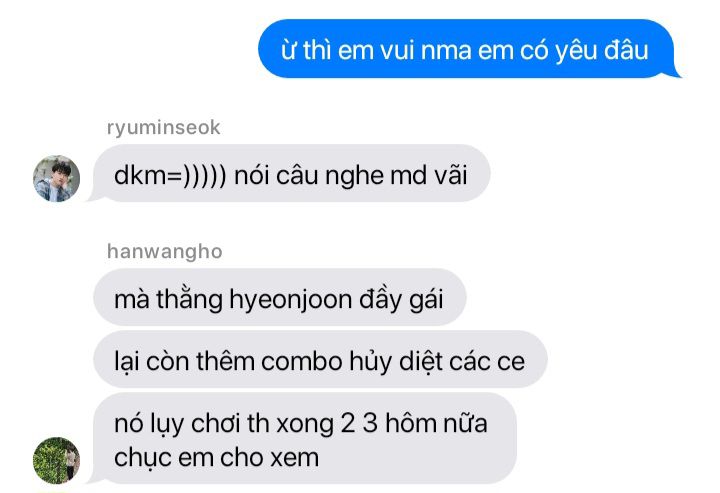Viewport: 720px width, 493px height.
Task: Open hanwangho's profile picture avatar
Action: tap(56, 460)
